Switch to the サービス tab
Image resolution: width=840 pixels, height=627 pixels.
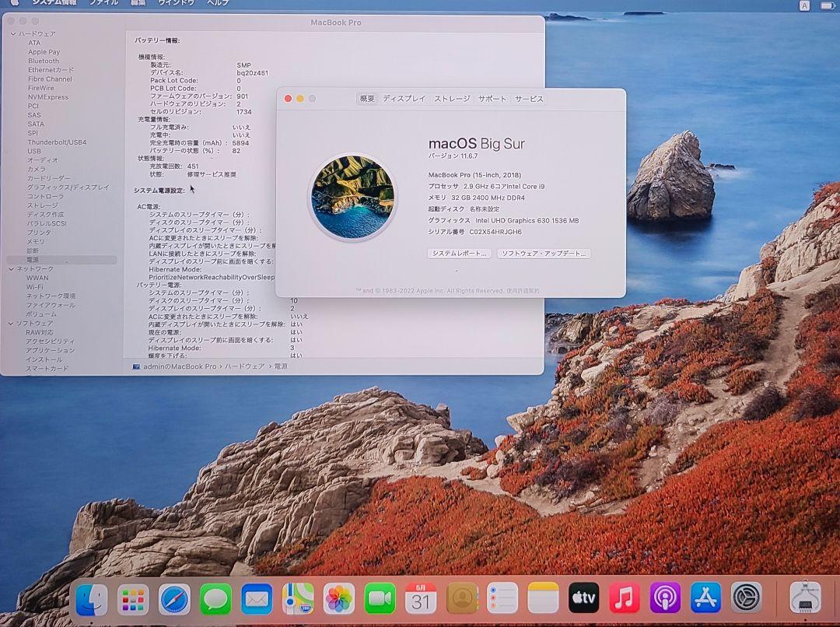pyautogui.click(x=529, y=99)
